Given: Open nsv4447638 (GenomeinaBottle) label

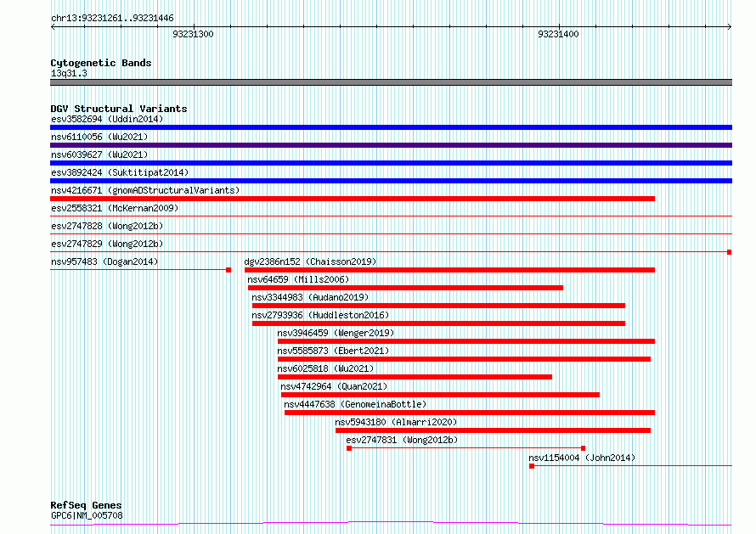Looking at the screenshot, I should (x=355, y=404).
